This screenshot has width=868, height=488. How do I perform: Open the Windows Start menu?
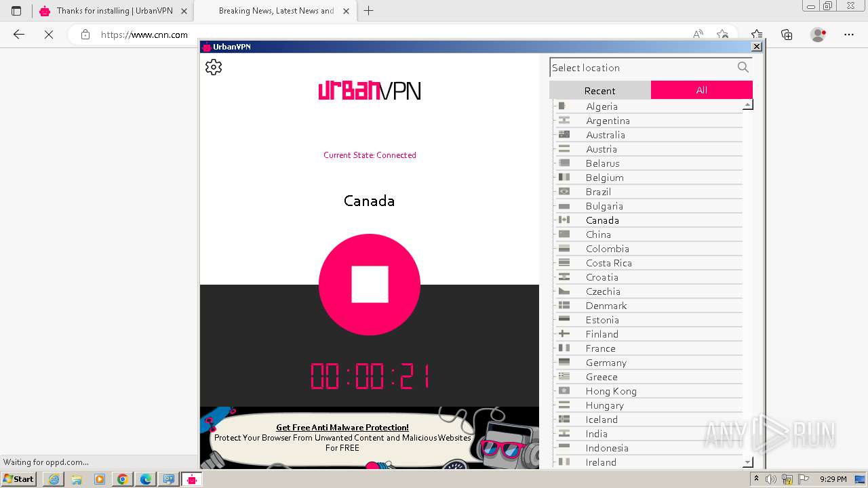pos(19,479)
